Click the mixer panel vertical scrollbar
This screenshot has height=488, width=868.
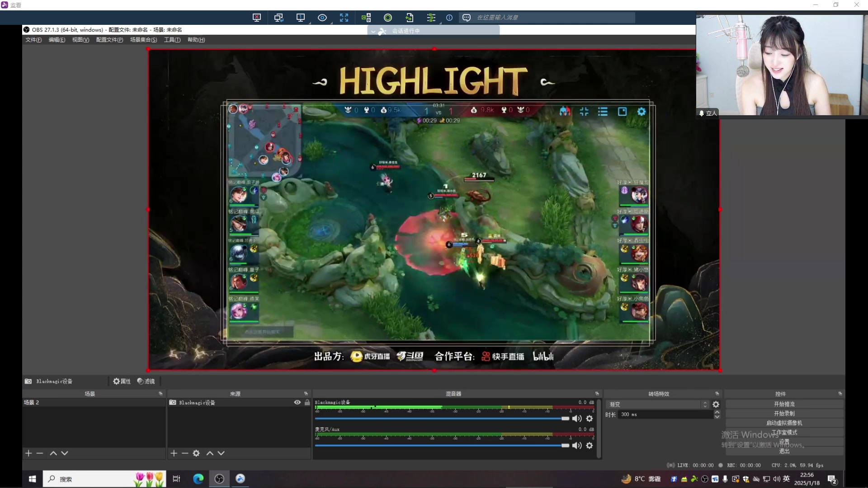599,428
